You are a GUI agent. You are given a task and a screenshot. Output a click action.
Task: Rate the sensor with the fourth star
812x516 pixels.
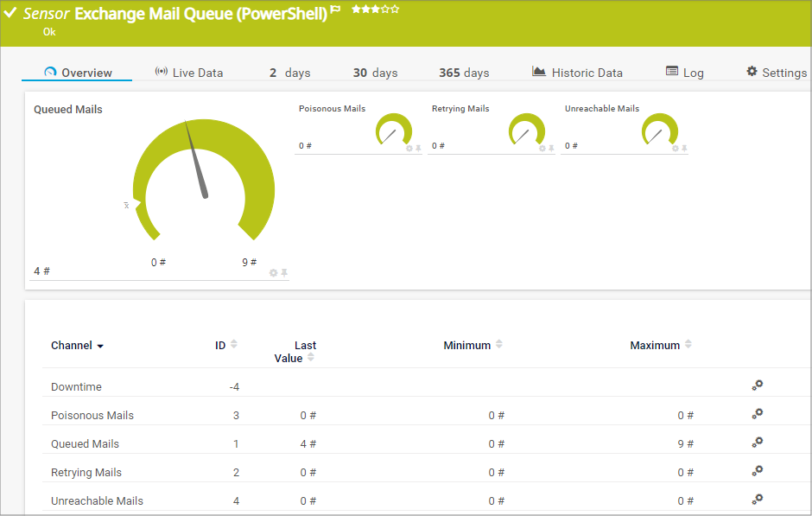[x=385, y=10]
